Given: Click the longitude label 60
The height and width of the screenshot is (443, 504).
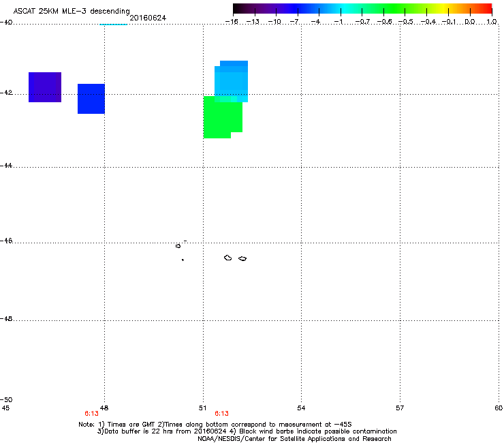Looking at the screenshot, I should pos(499,408).
